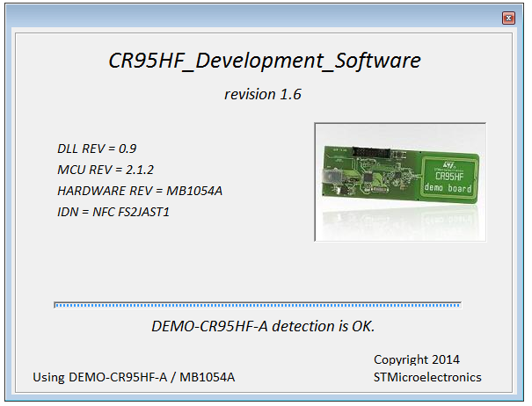Image resolution: width=532 pixels, height=406 pixels.
Task: Click the CR95HF_Development_Software title text
Action: [x=265, y=61]
